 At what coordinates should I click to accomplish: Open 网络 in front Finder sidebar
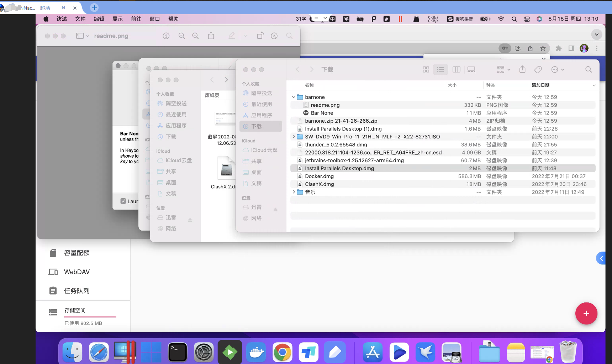coord(261,218)
